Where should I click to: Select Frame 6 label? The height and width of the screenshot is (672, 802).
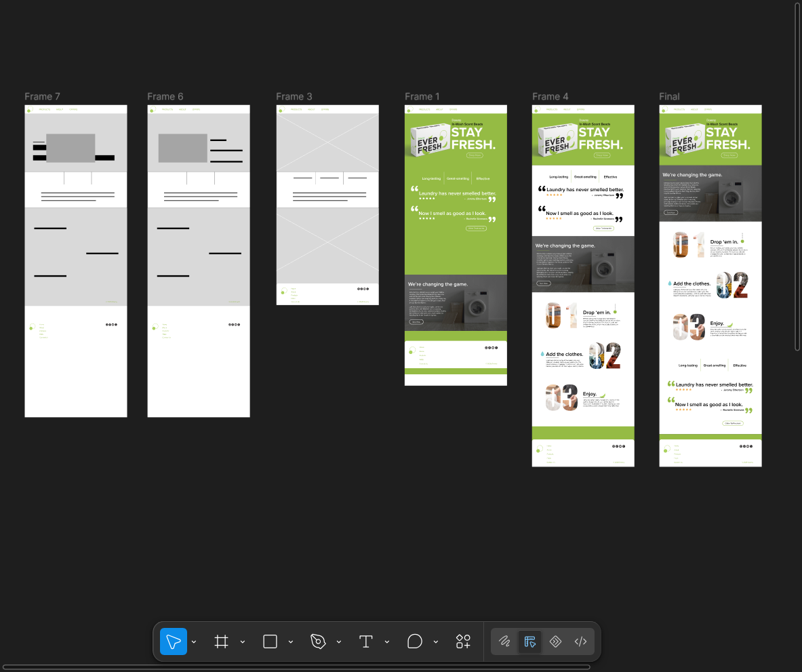(165, 97)
